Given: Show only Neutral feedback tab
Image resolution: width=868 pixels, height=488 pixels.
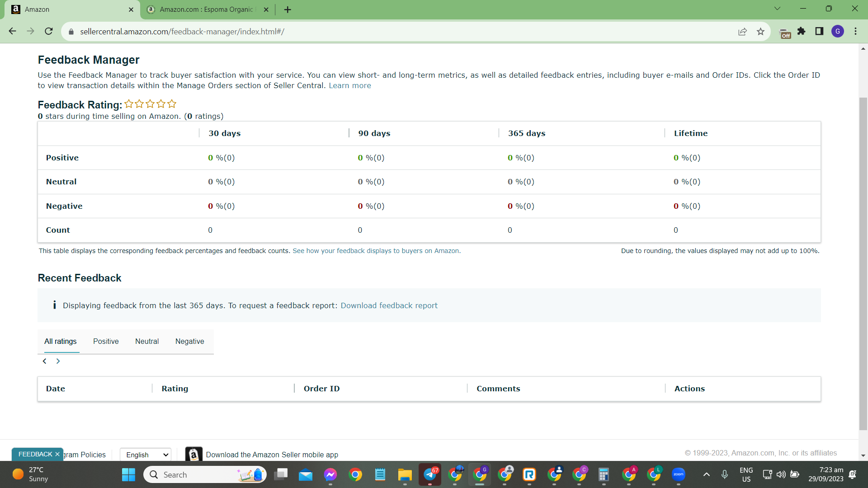Looking at the screenshot, I should click(147, 342).
